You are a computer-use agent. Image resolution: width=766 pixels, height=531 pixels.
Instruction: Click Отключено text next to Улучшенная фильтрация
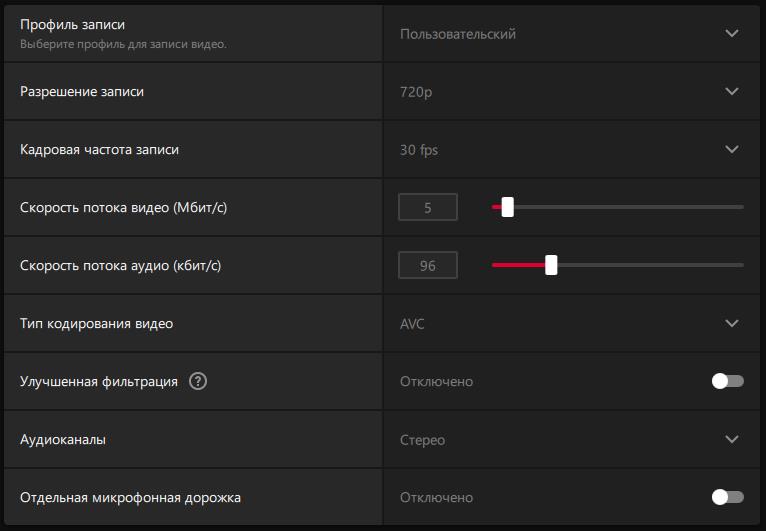click(x=436, y=382)
